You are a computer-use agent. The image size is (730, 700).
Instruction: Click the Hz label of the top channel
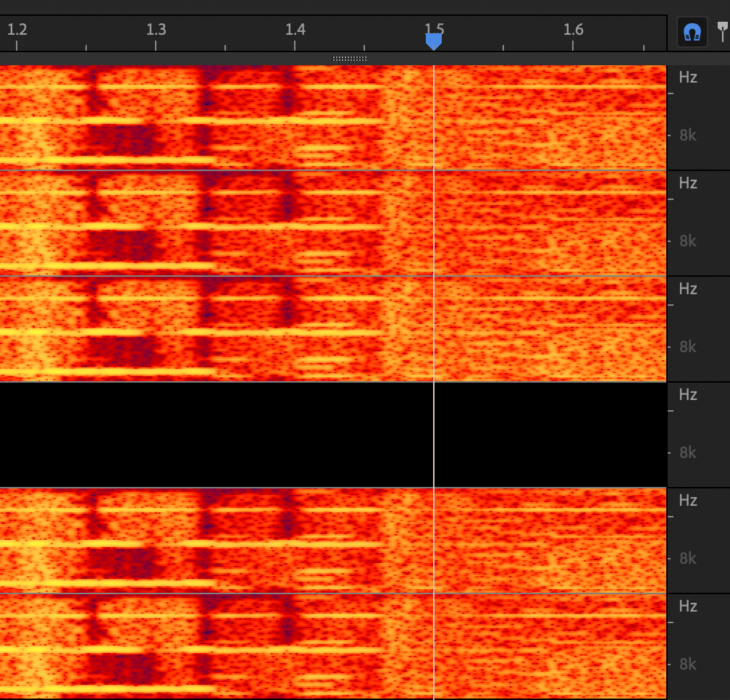pos(687,77)
